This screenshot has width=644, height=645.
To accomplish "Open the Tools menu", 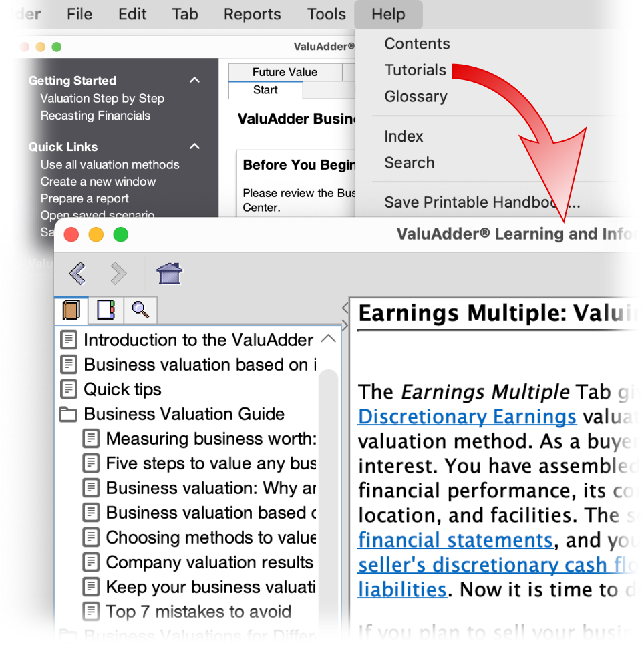I will (x=326, y=14).
